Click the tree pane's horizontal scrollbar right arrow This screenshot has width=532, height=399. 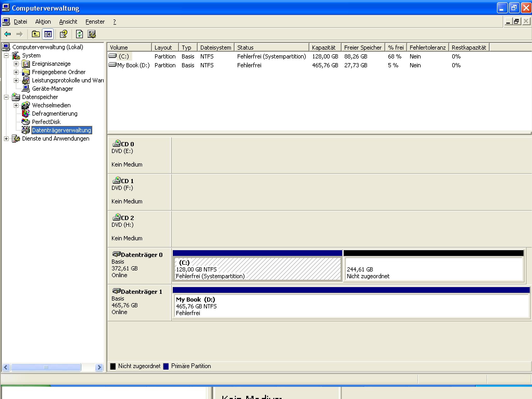click(99, 367)
